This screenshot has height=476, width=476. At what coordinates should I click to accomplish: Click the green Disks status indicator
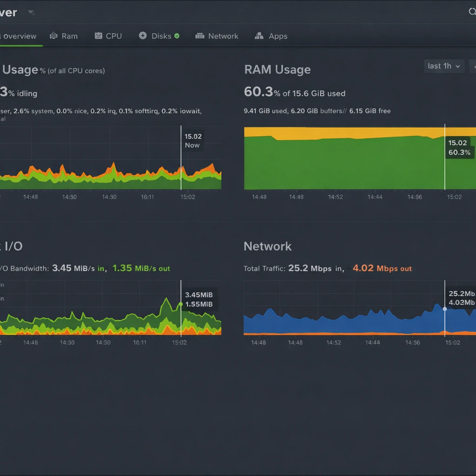[x=177, y=36]
